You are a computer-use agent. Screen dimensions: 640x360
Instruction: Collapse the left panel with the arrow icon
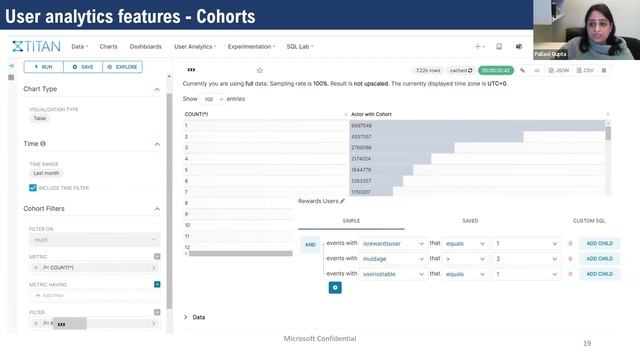tap(11, 66)
